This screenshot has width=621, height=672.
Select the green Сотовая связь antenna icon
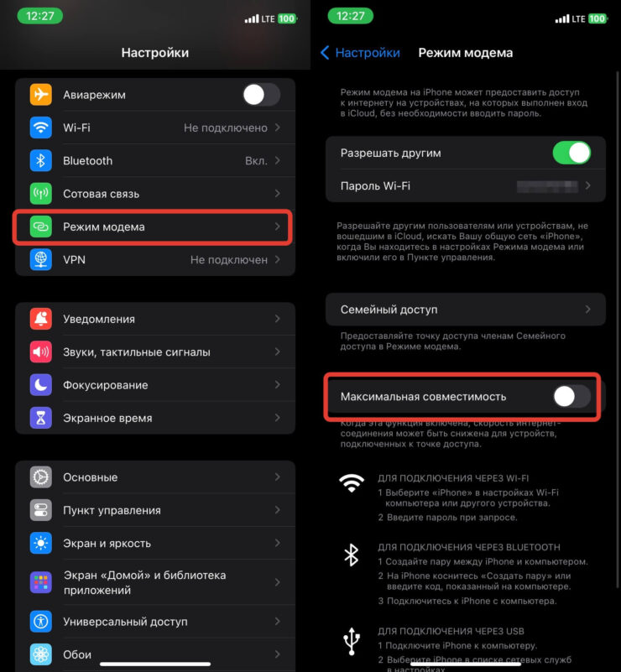point(41,193)
